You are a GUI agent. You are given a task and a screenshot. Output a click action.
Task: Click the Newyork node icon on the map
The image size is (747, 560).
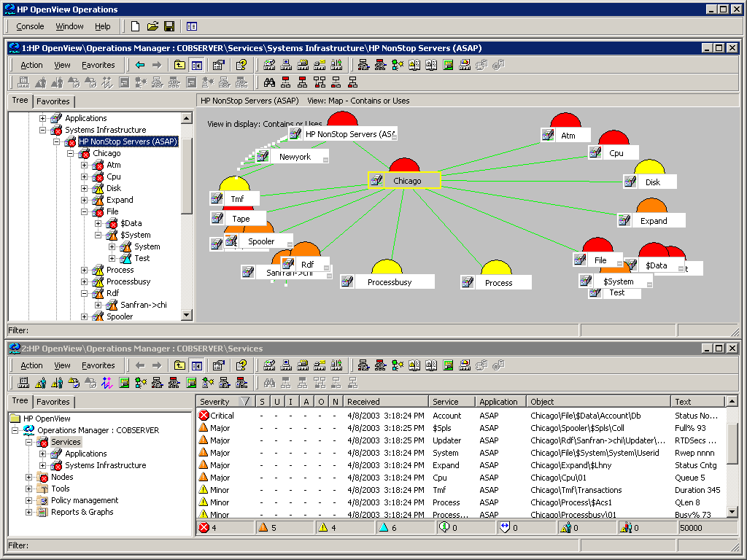[263, 156]
